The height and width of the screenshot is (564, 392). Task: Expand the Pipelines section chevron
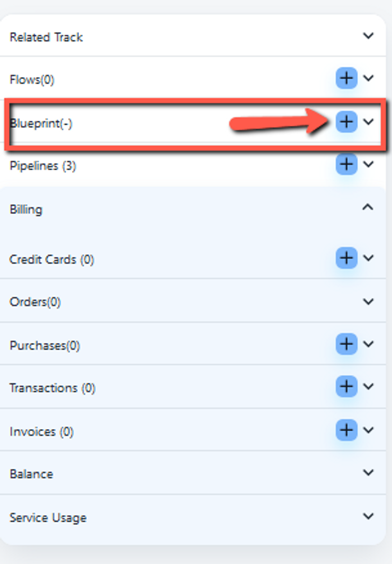pyautogui.click(x=368, y=164)
